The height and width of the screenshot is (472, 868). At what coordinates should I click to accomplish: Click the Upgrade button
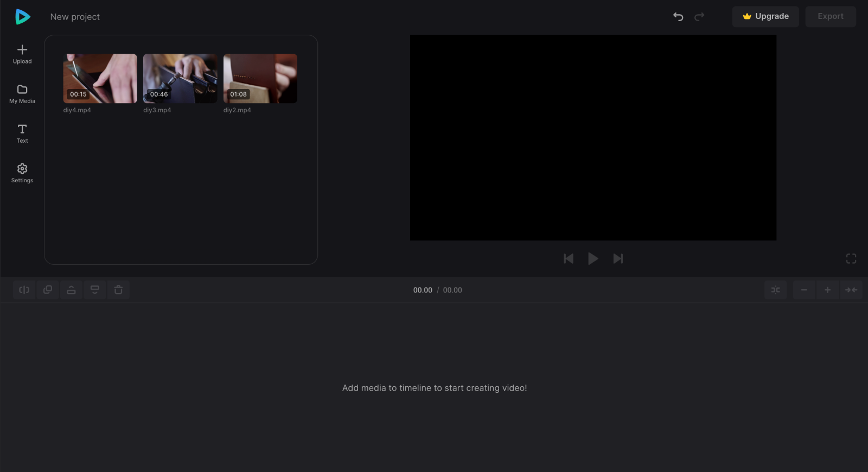pos(765,16)
